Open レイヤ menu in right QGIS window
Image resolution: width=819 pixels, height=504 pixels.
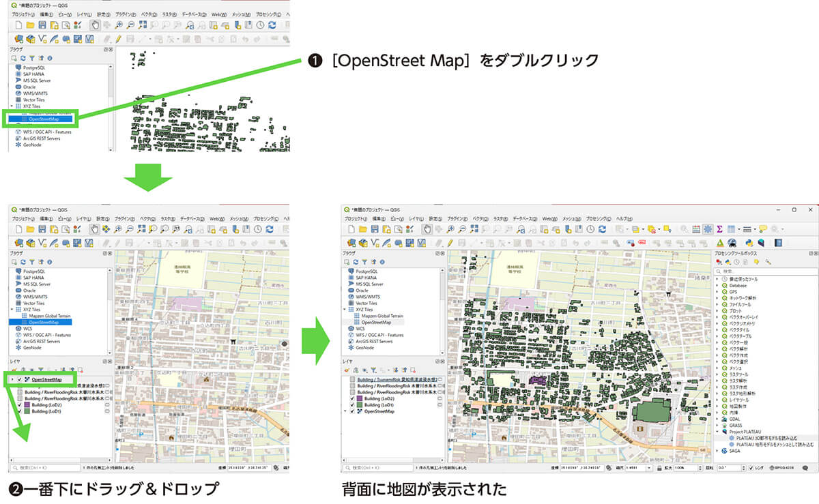[416, 218]
